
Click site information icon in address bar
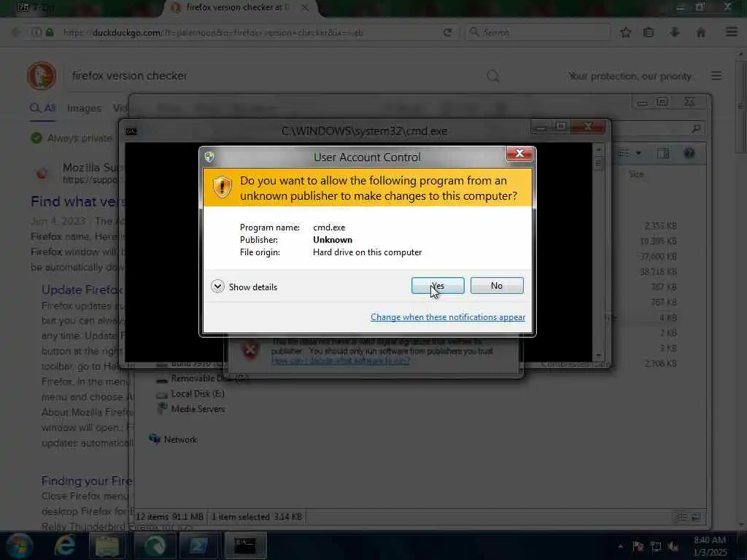pos(36,32)
